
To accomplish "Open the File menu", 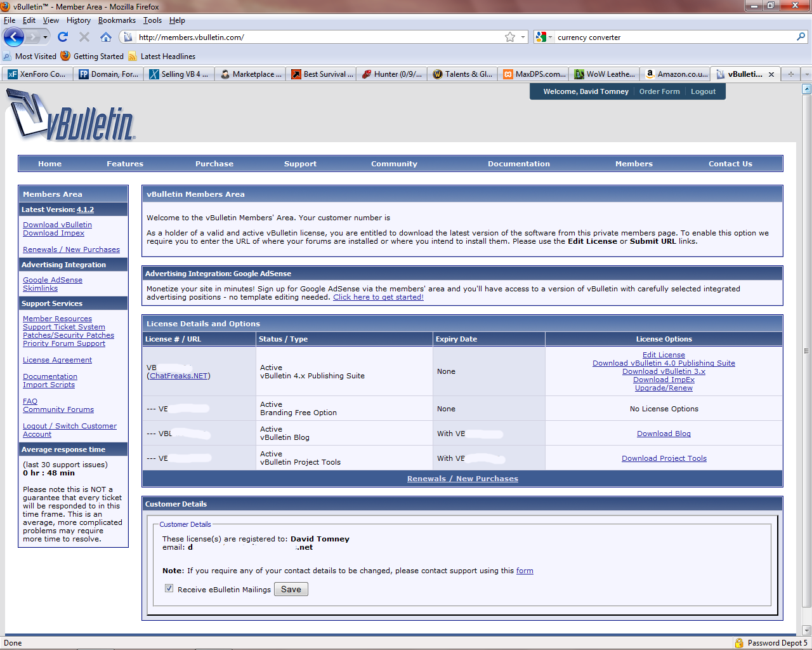I will (x=10, y=20).
